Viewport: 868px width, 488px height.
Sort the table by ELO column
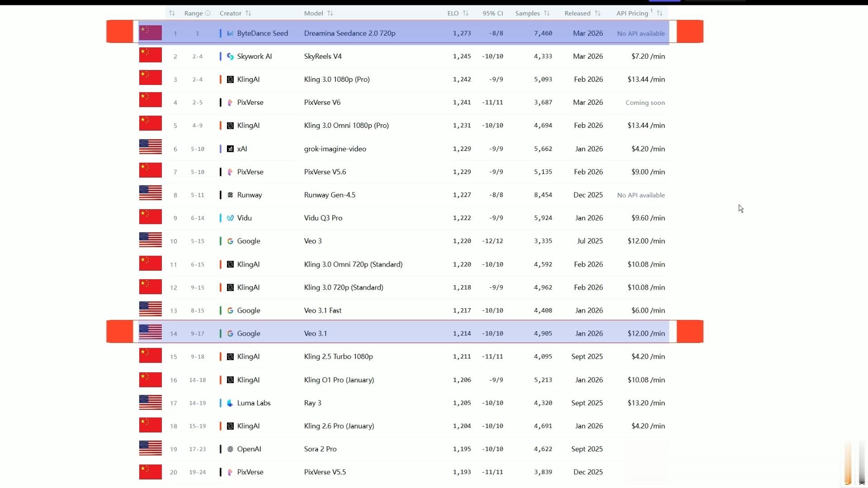(466, 13)
